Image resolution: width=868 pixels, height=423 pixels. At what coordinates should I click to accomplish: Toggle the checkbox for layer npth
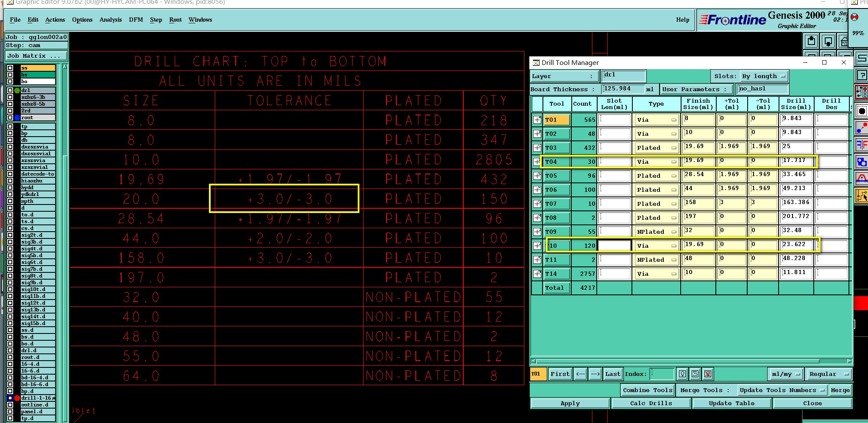[10, 201]
